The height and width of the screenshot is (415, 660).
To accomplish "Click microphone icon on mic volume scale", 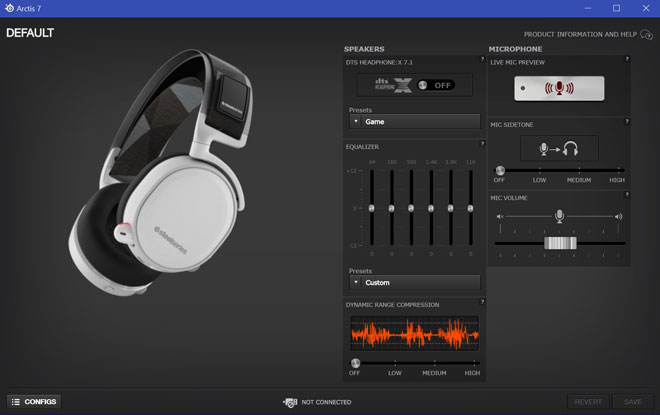I will point(559,216).
